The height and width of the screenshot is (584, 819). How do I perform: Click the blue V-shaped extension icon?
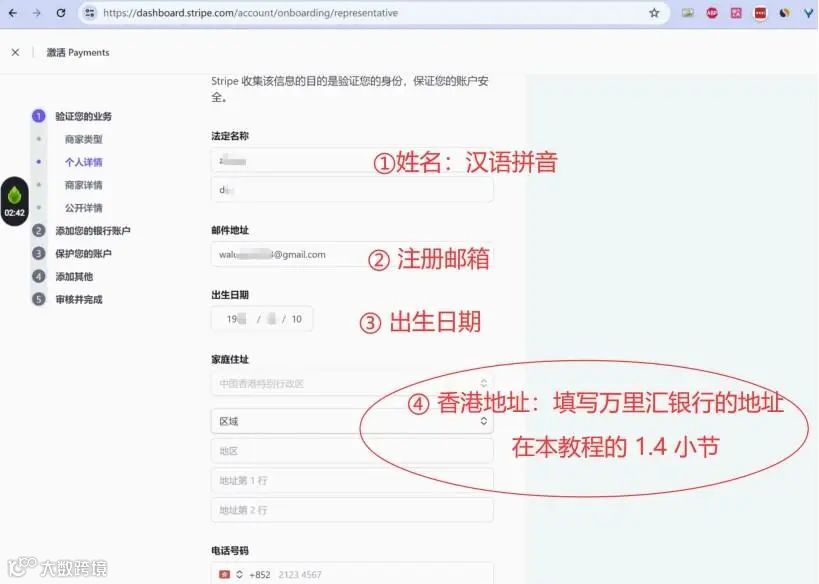(807, 13)
